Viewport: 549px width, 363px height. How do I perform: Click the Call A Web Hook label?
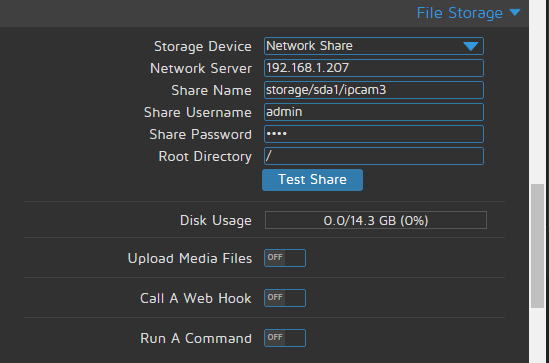196,298
